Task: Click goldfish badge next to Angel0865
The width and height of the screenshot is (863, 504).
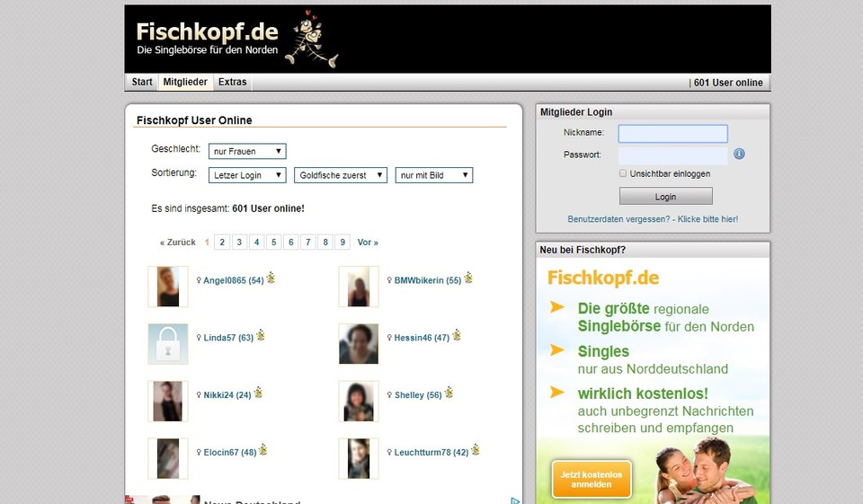Action: pos(271,279)
